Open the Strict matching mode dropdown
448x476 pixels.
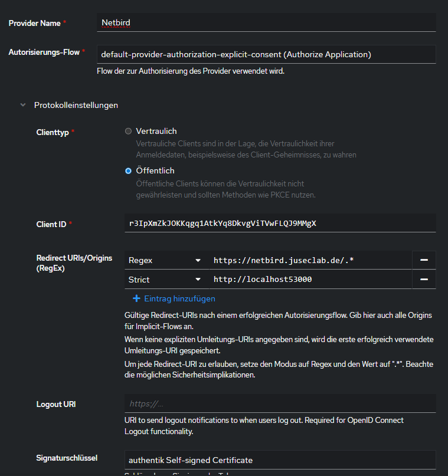tap(165, 280)
